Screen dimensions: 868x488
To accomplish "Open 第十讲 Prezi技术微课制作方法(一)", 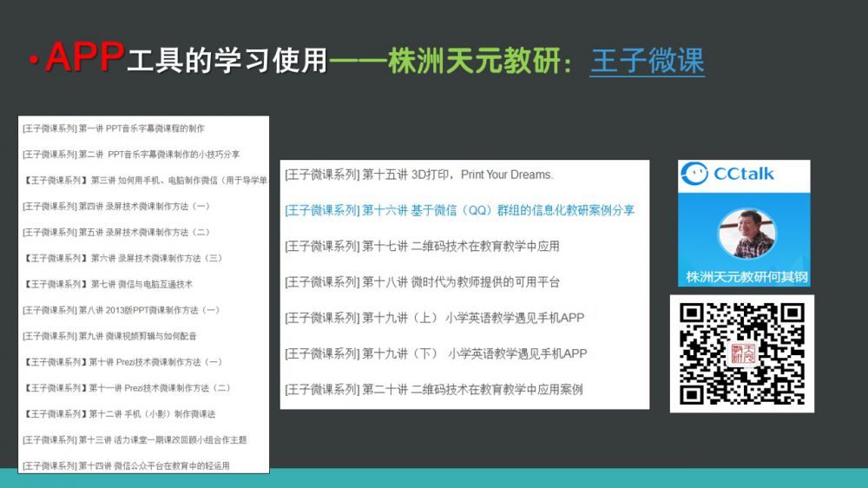I will click(x=122, y=362).
